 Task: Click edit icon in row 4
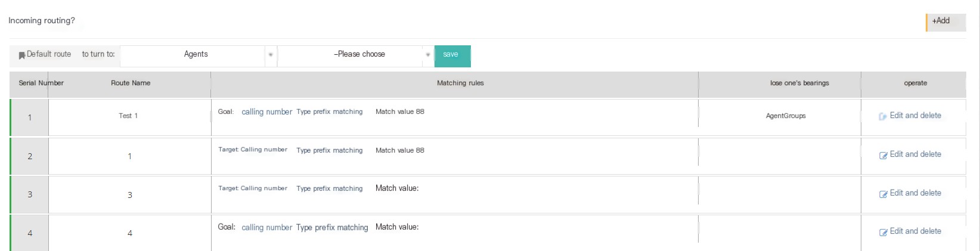click(883, 232)
